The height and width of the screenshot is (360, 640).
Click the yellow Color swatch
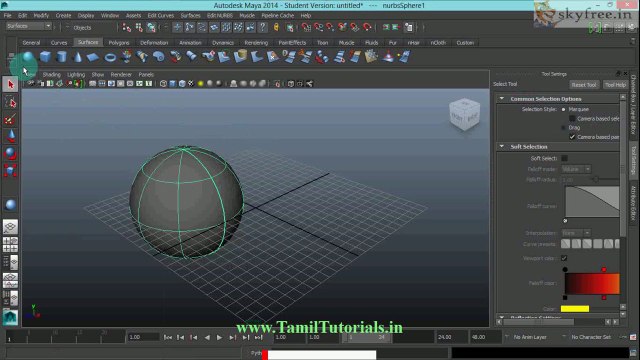click(575, 309)
